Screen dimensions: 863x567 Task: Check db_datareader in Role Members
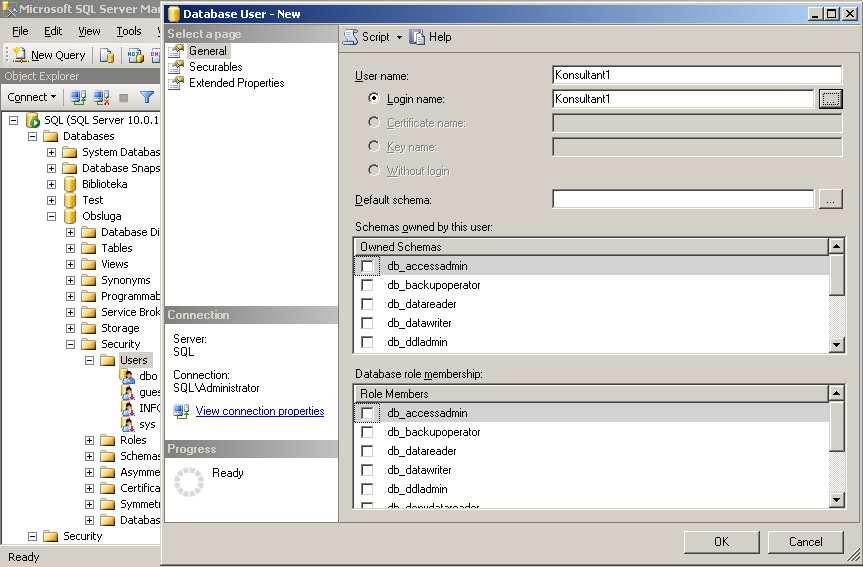[367, 451]
